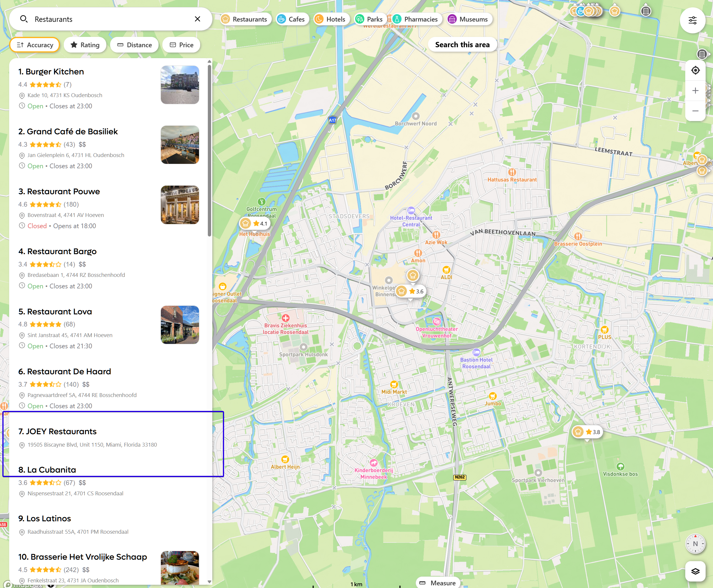
Task: Click the Restaurants search input field
Action: [112, 19]
